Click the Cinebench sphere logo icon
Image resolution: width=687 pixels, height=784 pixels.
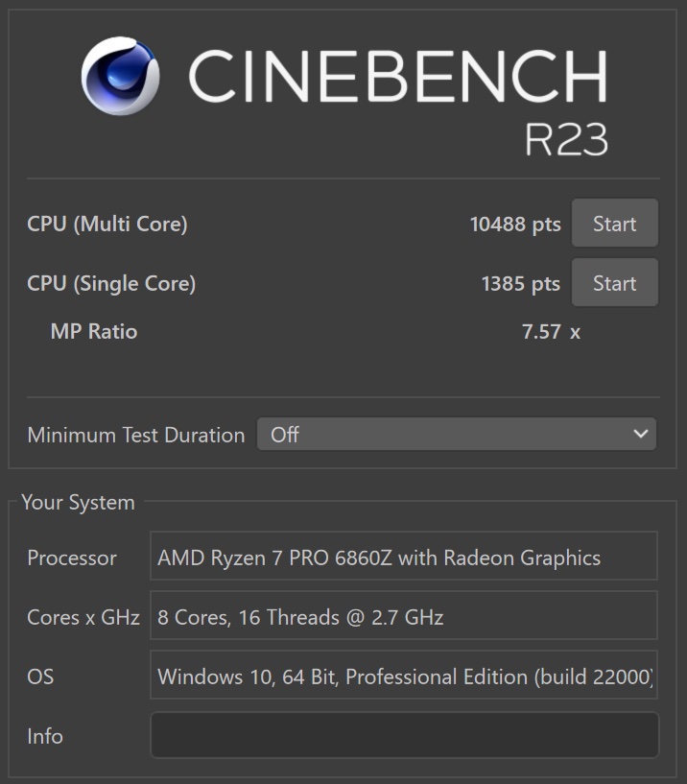tap(121, 76)
